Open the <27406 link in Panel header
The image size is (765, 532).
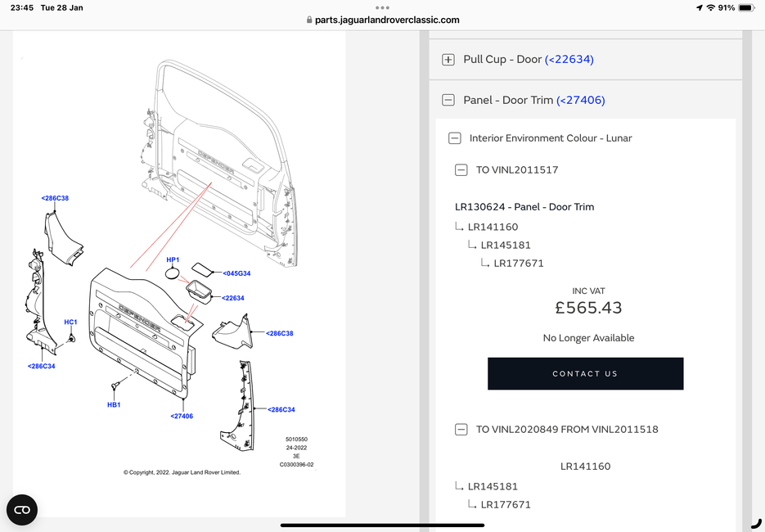pos(580,101)
